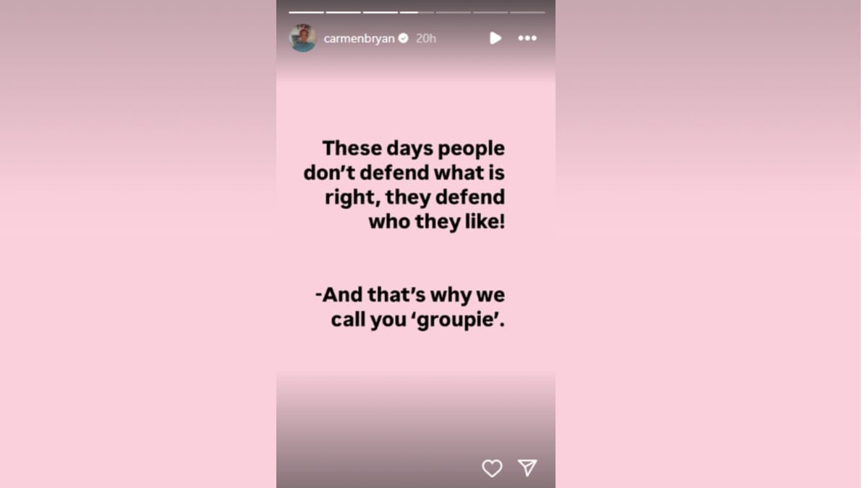Open carmenbryan's profile picture
Viewport: 868px width, 488px height.
(303, 38)
